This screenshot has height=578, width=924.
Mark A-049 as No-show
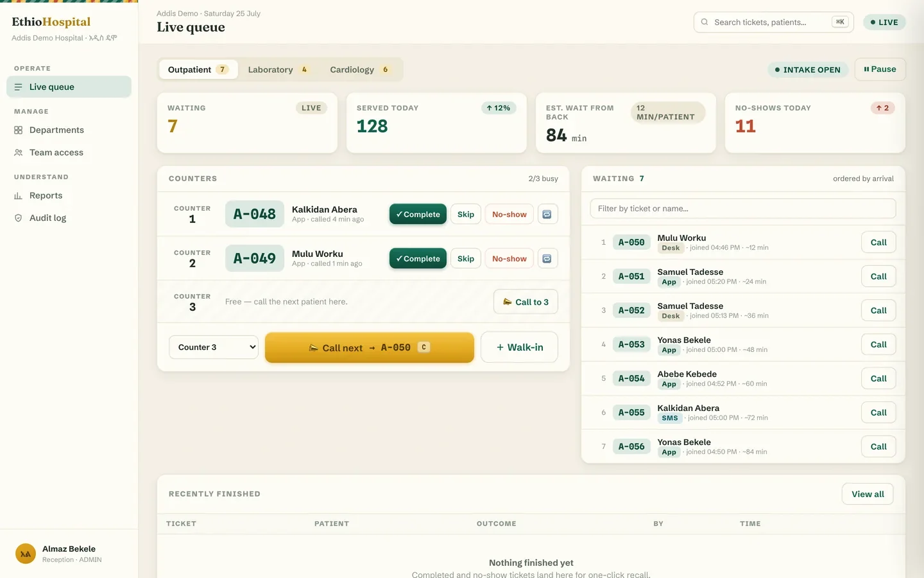(509, 259)
